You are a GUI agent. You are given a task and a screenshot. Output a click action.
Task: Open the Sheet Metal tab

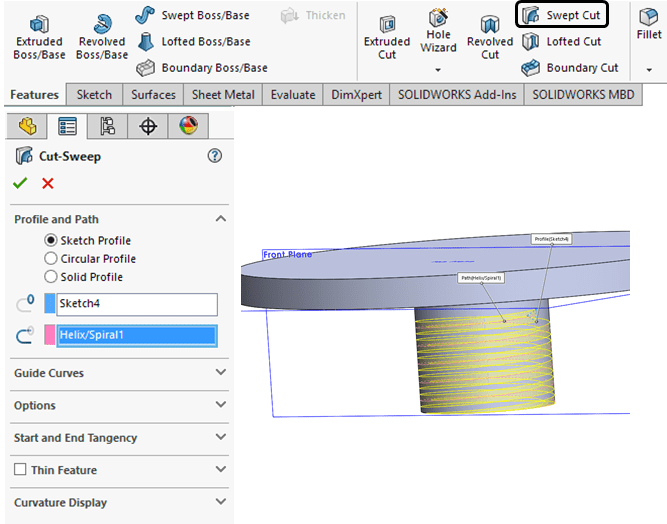(x=223, y=95)
